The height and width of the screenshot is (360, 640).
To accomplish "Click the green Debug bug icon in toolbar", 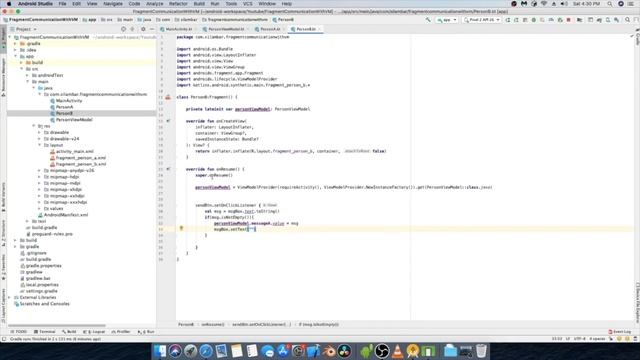I will (x=533, y=20).
